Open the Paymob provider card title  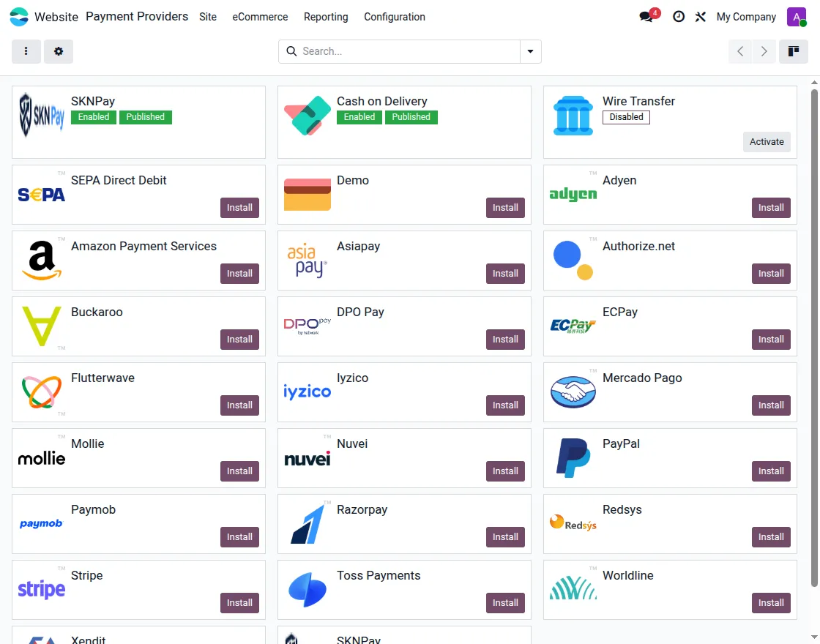pyautogui.click(x=93, y=509)
